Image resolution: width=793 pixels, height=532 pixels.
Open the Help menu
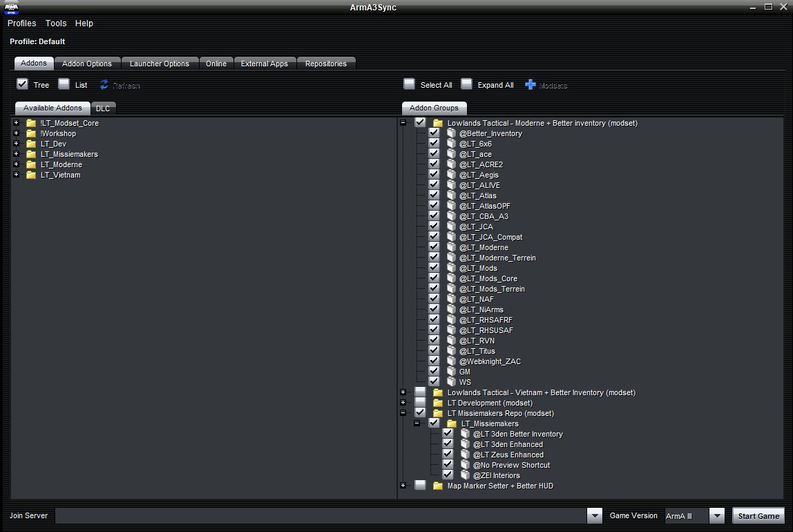(x=84, y=23)
